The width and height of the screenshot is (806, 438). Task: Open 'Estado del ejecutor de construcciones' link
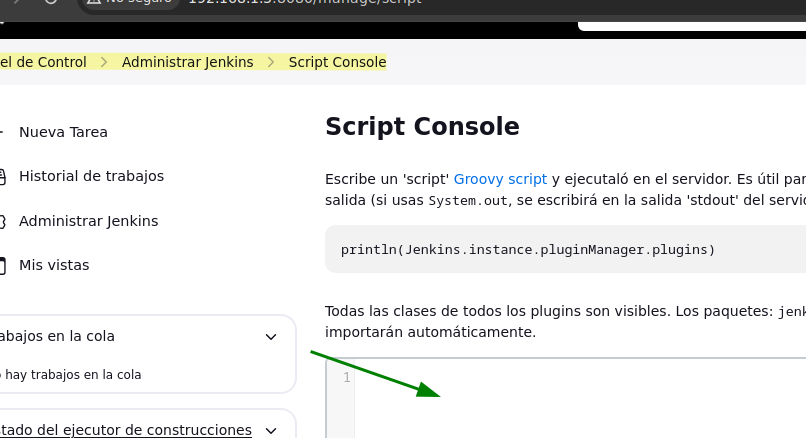[x=125, y=430]
